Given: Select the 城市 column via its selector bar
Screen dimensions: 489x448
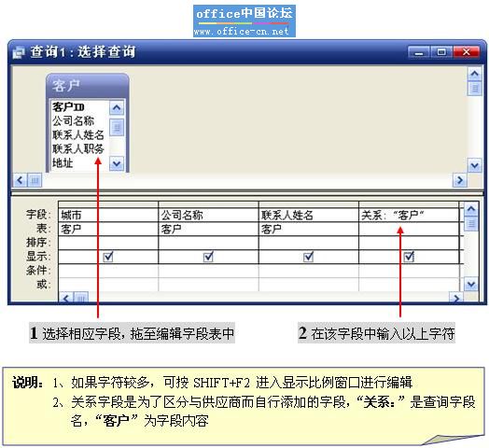Looking at the screenshot, I should point(108,204).
